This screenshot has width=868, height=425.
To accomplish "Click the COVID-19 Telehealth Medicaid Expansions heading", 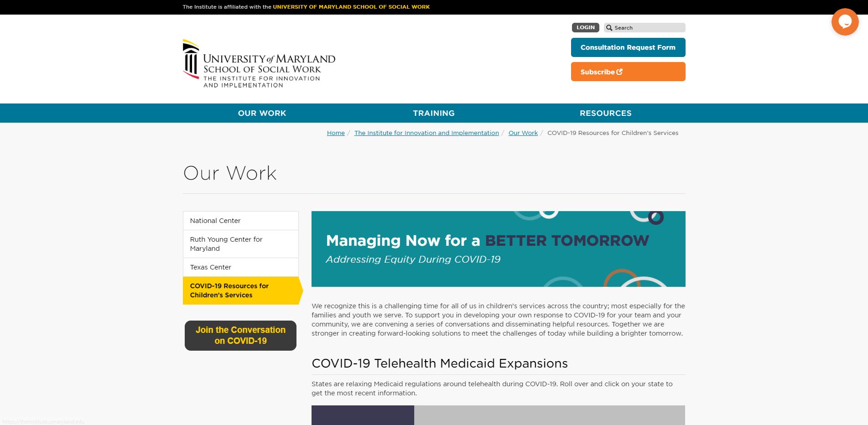I will 440,363.
